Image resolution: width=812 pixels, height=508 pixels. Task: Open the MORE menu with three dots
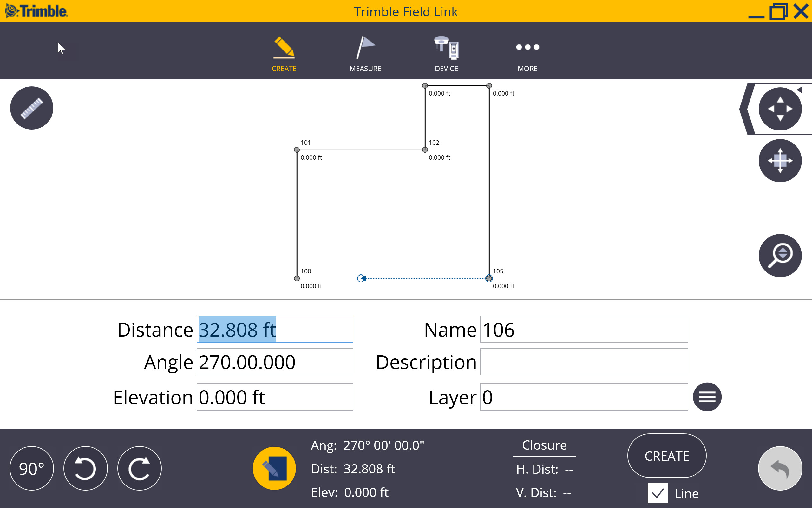(x=527, y=54)
